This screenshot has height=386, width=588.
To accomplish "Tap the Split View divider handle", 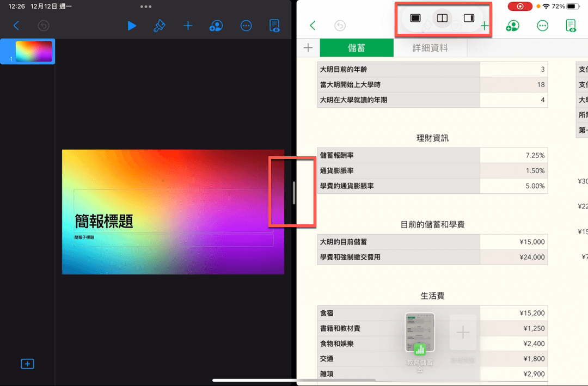I will [x=294, y=193].
